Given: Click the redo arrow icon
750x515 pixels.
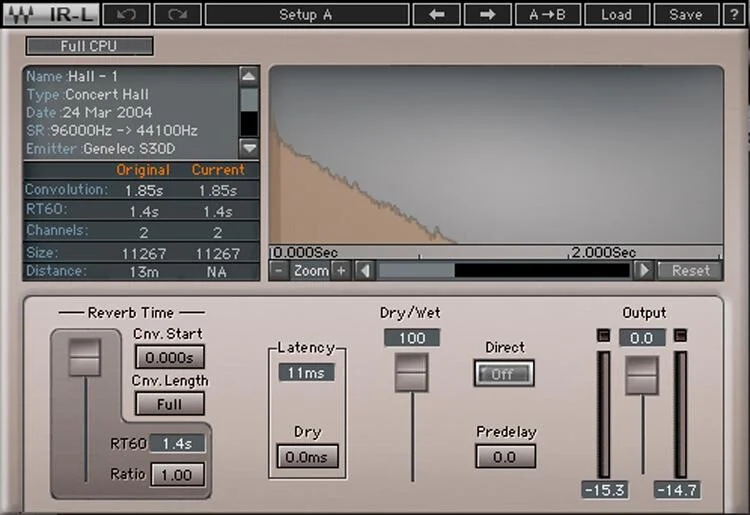Looking at the screenshot, I should [x=177, y=14].
